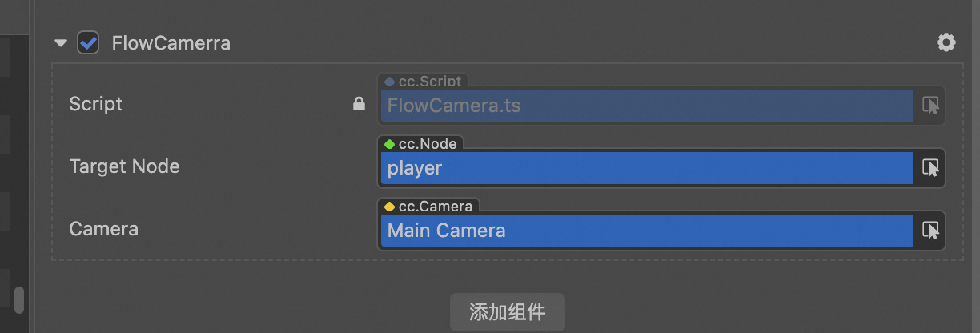Collapse the FlowCamerra component section
The height and width of the screenshot is (333, 980).
[x=61, y=43]
